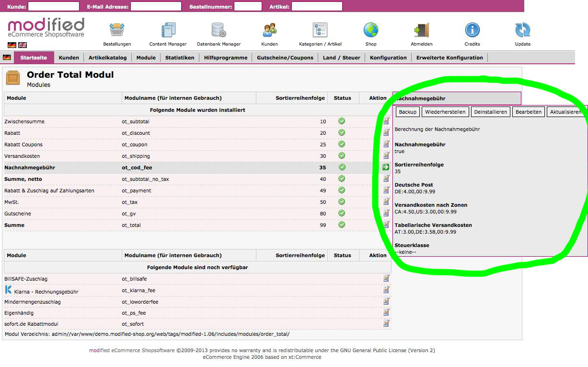The width and height of the screenshot is (588, 367).
Task: Expand the Erweiterte Konfiguration menu
Action: coord(450,58)
